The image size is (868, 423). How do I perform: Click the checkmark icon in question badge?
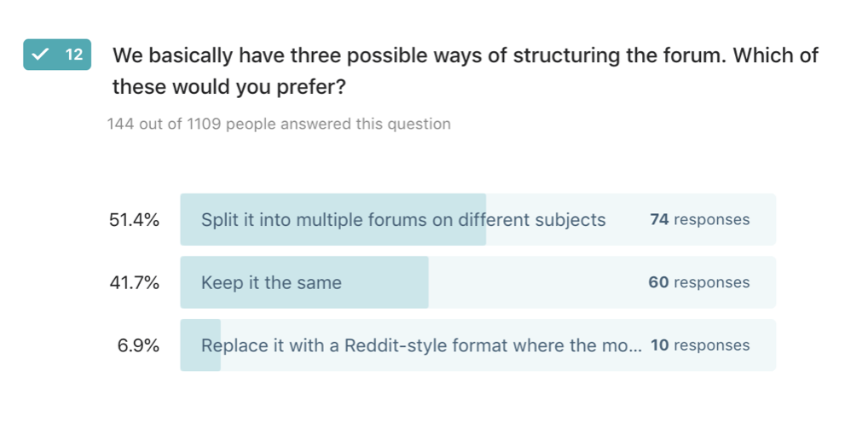[x=40, y=55]
